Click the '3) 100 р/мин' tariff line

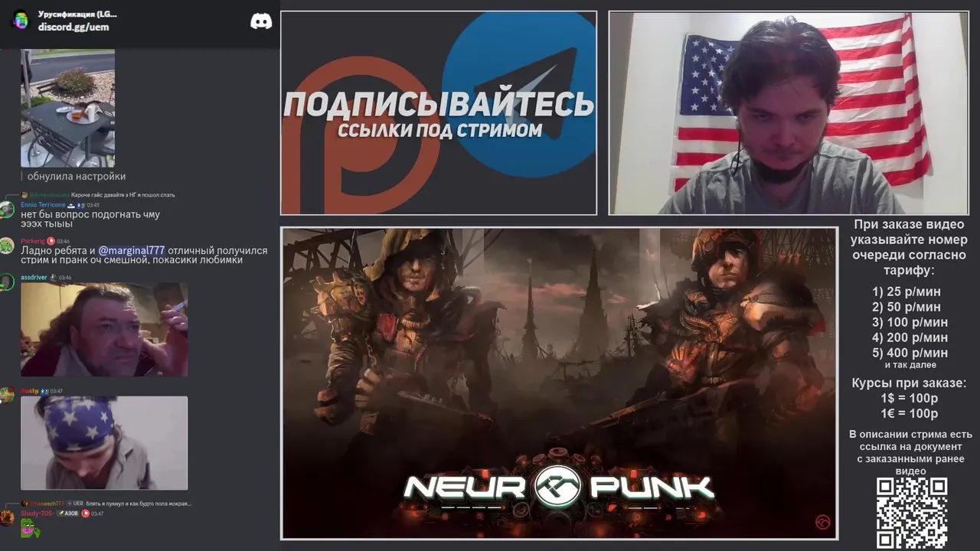(910, 322)
